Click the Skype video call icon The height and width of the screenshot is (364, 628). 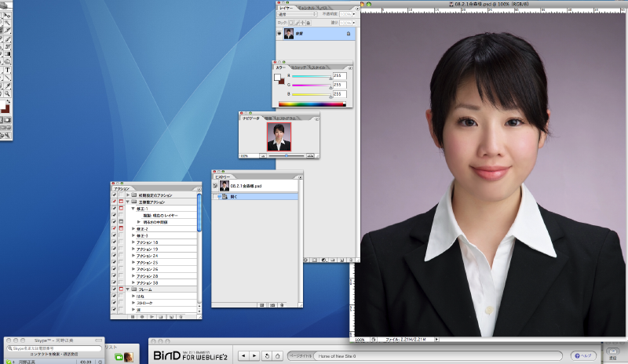pos(119,357)
